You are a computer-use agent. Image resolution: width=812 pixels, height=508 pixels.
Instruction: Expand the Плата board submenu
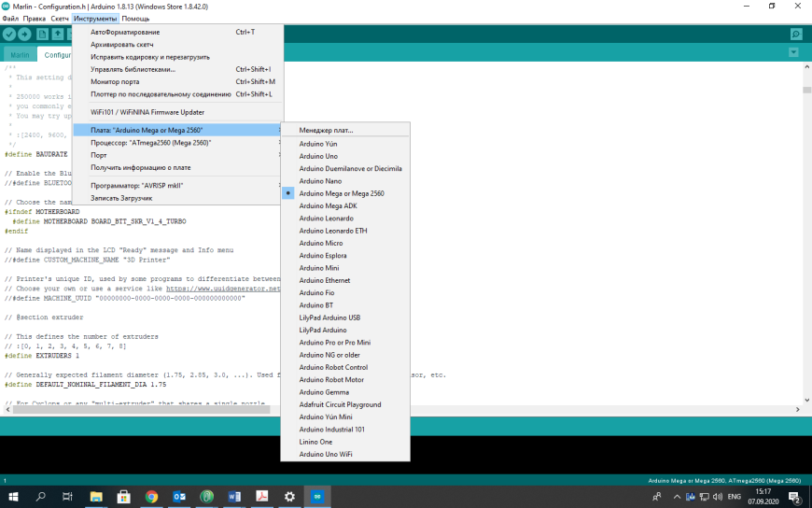177,130
